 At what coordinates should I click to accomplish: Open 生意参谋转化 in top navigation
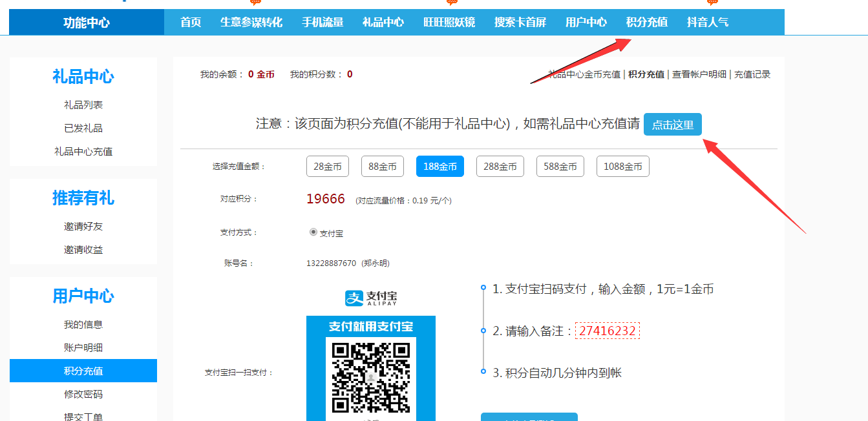coord(251,22)
